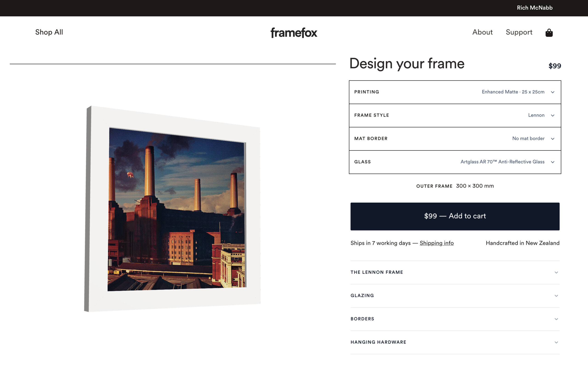
Task: Expand The Lennon Frame section
Action: pyautogui.click(x=455, y=272)
